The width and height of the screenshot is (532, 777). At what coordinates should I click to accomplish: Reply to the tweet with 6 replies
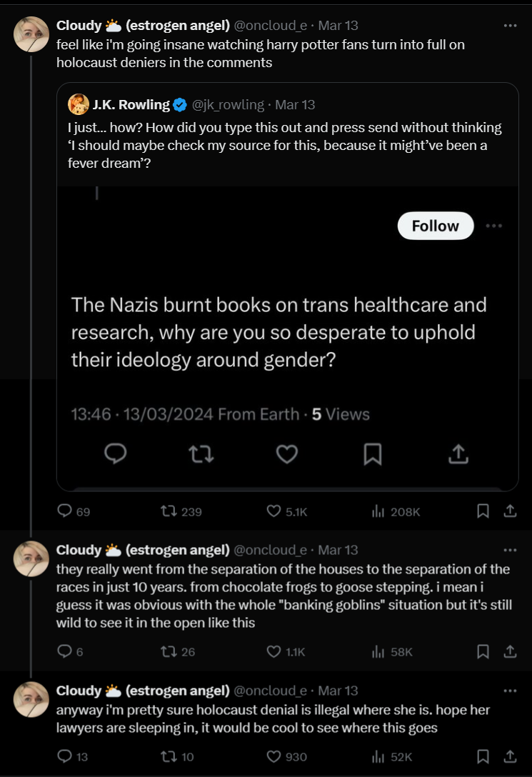click(x=65, y=651)
